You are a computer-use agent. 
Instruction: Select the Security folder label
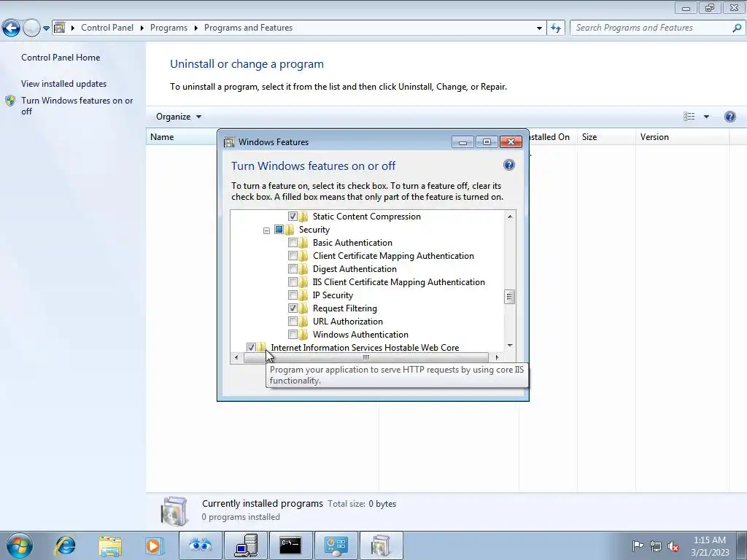pos(314,230)
